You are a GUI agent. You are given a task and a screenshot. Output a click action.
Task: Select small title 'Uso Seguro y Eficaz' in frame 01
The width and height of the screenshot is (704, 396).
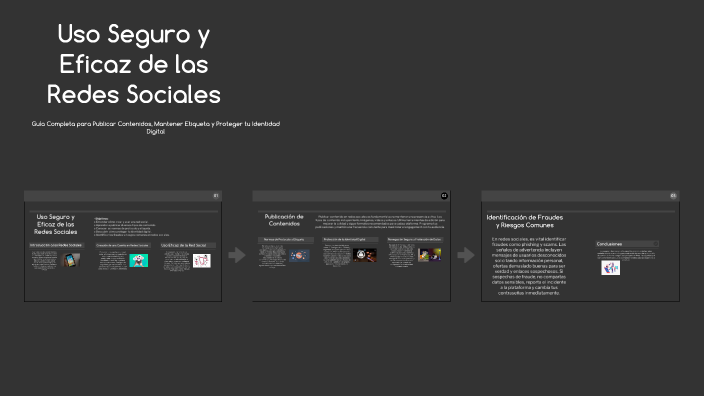pos(56,224)
